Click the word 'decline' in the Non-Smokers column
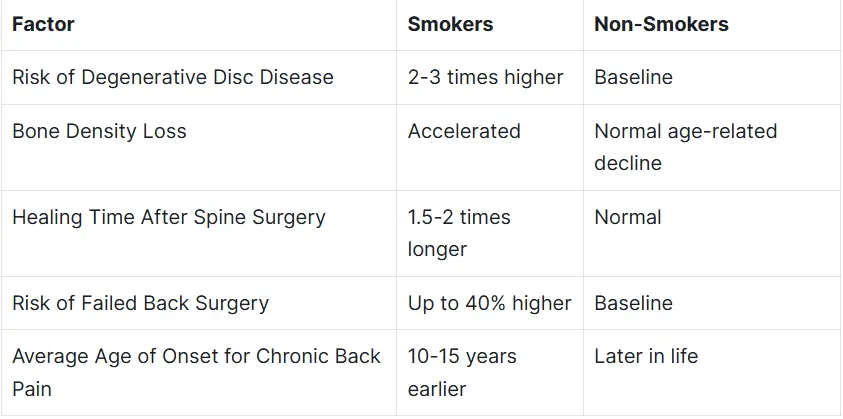This screenshot has width=843, height=419. [x=628, y=162]
